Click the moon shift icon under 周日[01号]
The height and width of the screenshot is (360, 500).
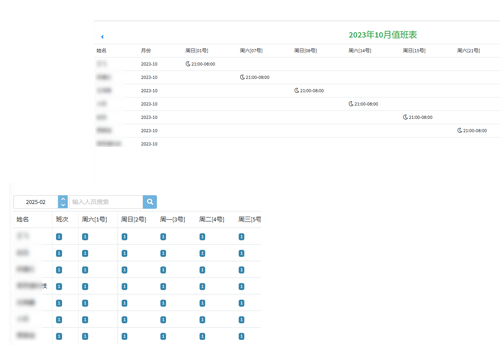188,64
